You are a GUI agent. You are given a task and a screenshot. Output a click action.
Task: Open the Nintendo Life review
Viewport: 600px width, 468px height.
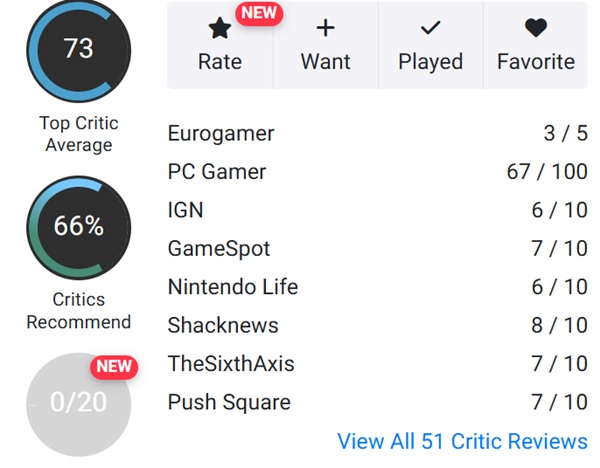[x=233, y=287]
